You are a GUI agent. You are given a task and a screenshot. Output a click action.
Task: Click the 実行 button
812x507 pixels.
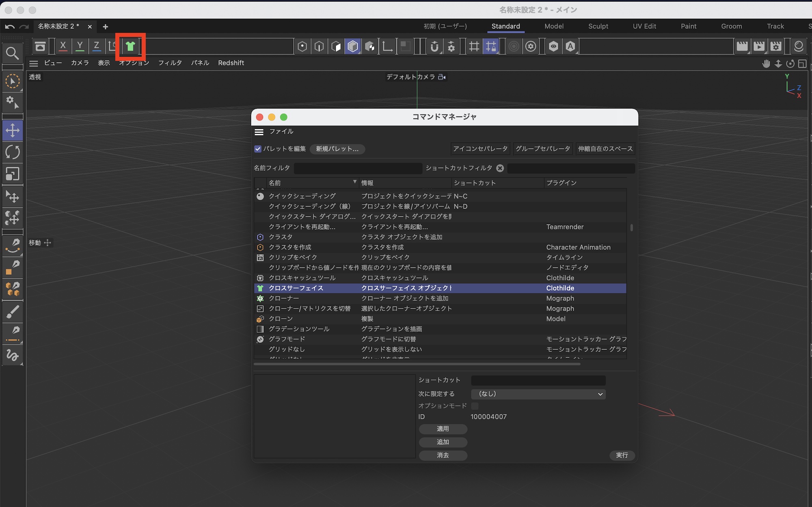click(x=622, y=455)
